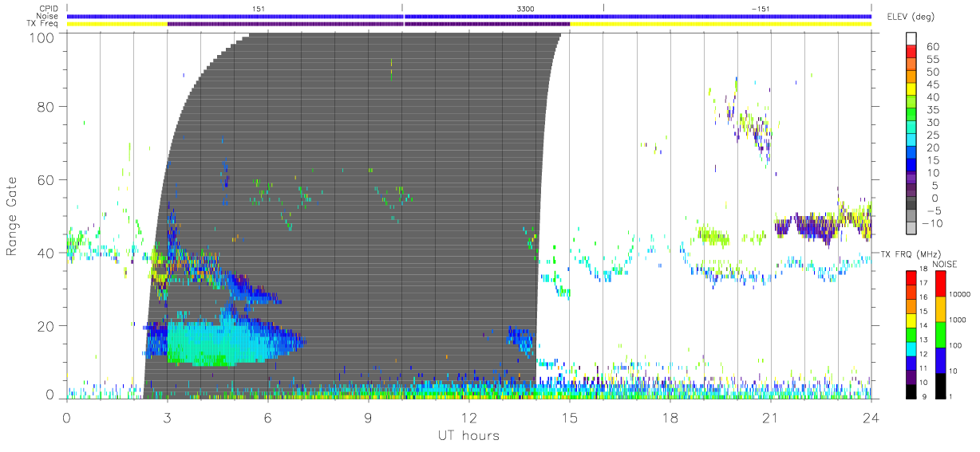Select the blue segment of the NOISE colorbar

click(940, 360)
